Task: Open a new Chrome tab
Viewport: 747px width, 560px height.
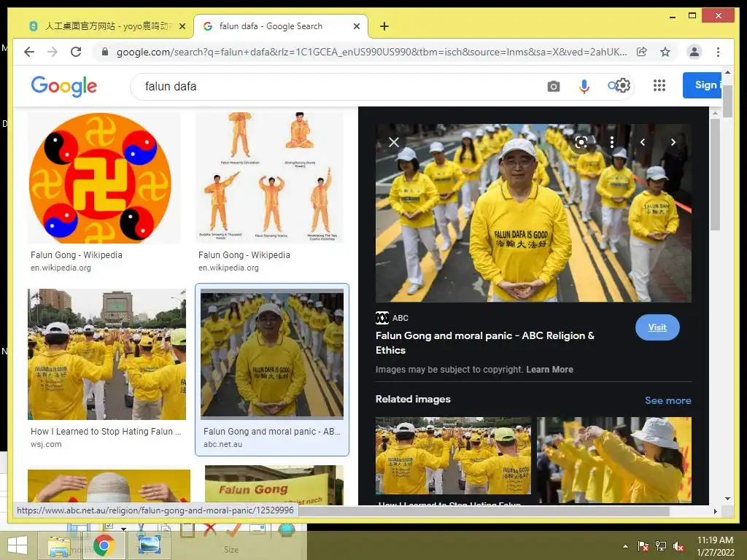Action: [x=384, y=26]
